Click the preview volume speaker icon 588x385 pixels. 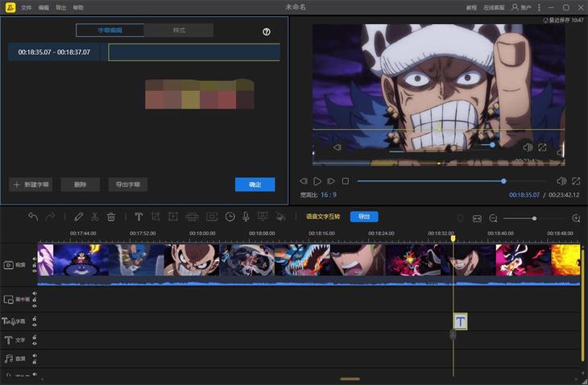click(561, 181)
